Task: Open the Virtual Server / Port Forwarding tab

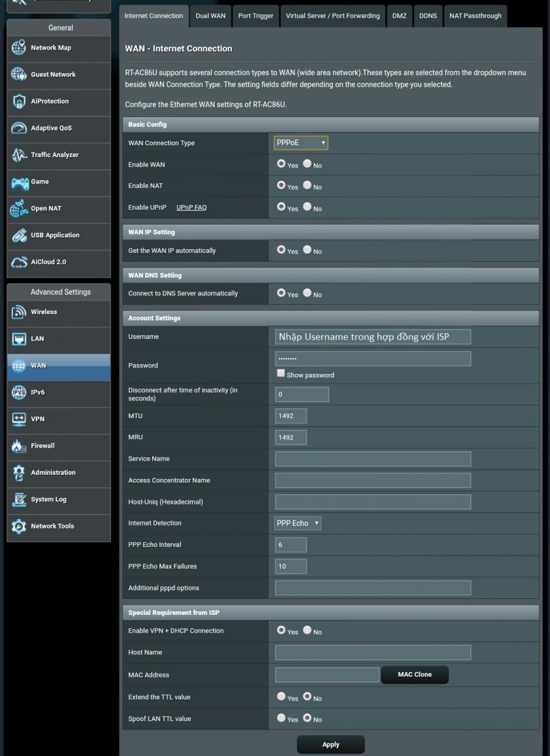Action: [332, 16]
